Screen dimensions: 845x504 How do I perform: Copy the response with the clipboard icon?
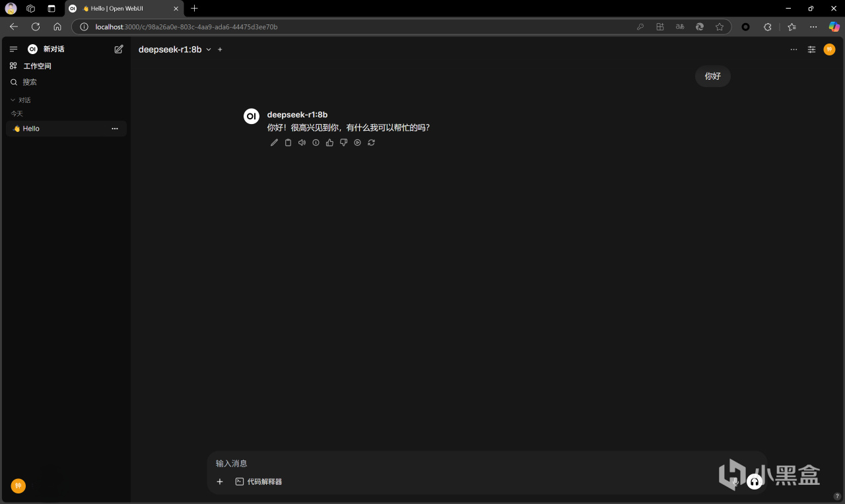click(x=288, y=142)
